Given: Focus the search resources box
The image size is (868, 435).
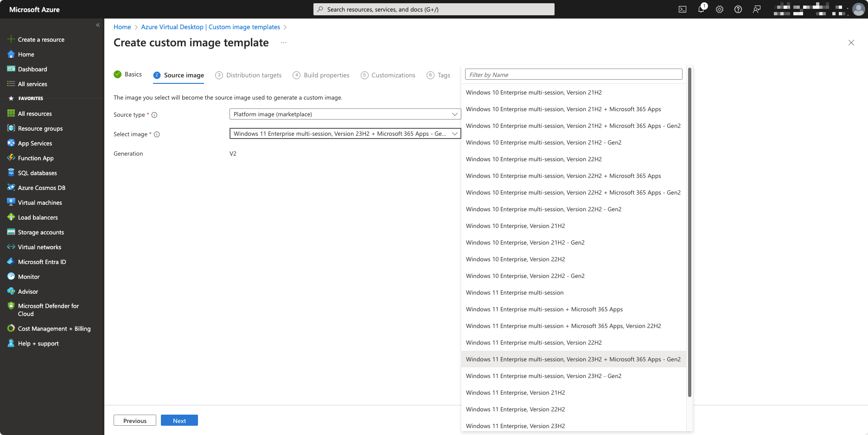Looking at the screenshot, I should 434,9.
